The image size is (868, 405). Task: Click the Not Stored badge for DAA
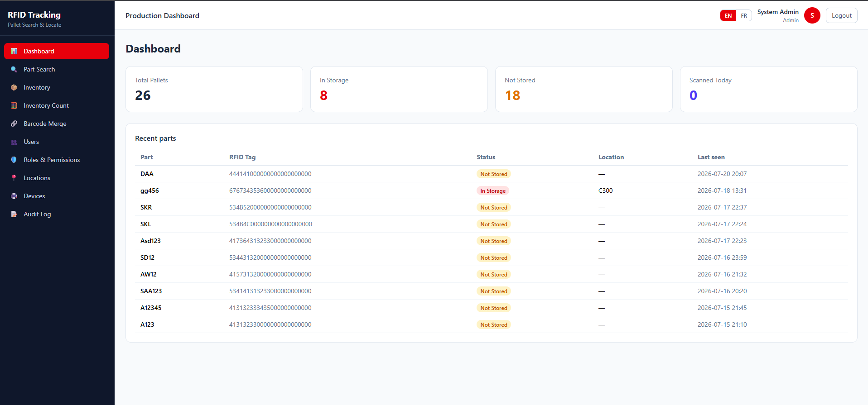click(x=494, y=174)
